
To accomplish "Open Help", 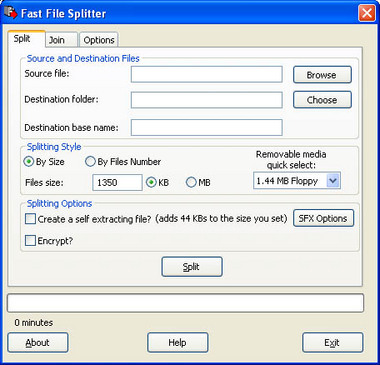I will (177, 342).
